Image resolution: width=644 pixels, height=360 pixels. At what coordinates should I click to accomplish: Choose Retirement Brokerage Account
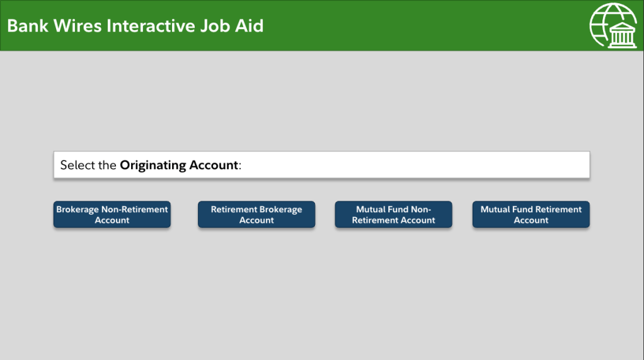coord(256,215)
